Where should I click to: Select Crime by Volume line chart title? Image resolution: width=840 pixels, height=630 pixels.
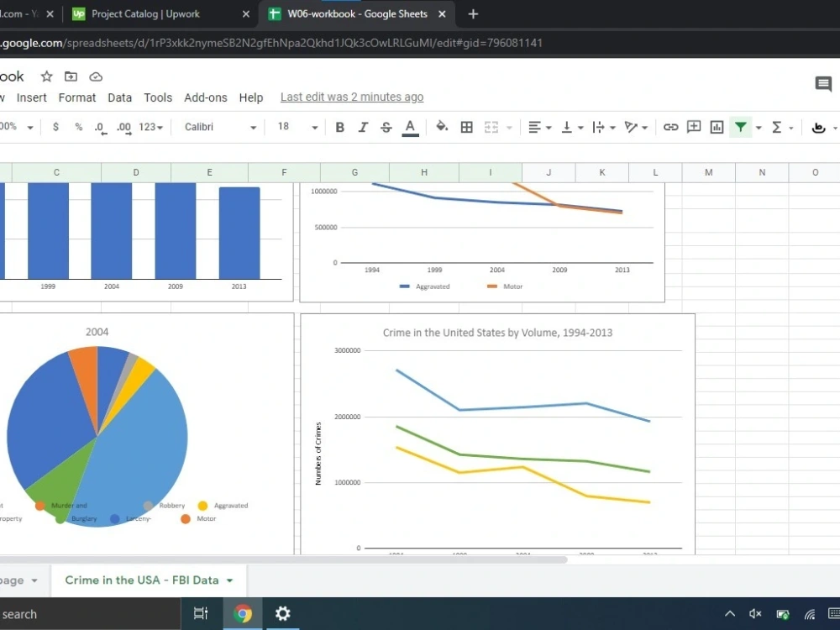(x=497, y=333)
